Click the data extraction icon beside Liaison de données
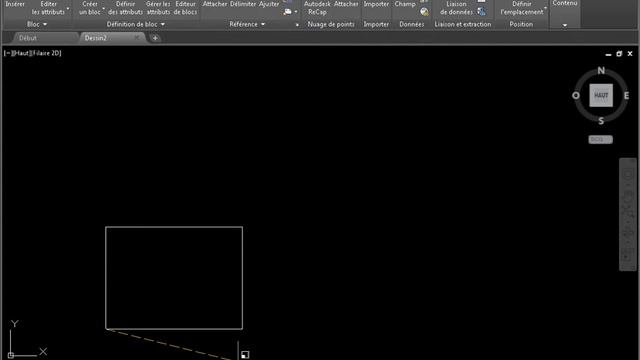Viewport: 640px width, 360px height. (x=482, y=11)
